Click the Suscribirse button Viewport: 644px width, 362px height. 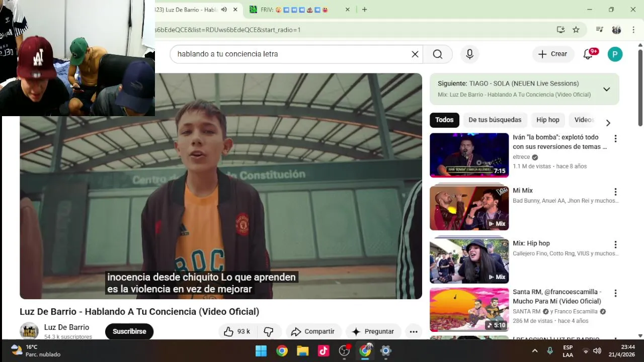pyautogui.click(x=129, y=331)
